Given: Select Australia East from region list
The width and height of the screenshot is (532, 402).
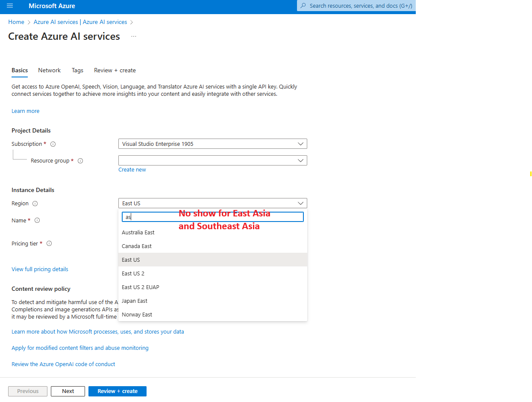Looking at the screenshot, I should click(x=213, y=232).
